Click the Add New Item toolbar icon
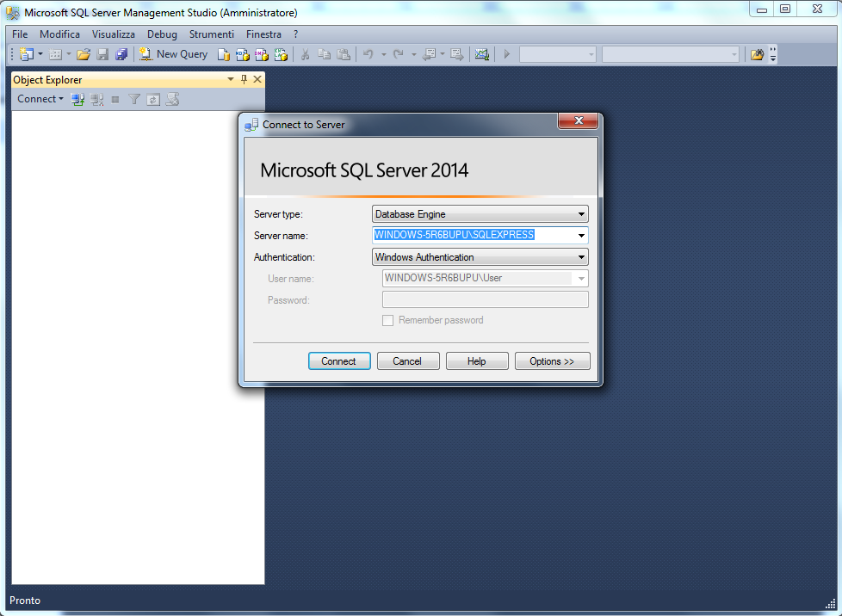This screenshot has width=842, height=616. click(55, 54)
